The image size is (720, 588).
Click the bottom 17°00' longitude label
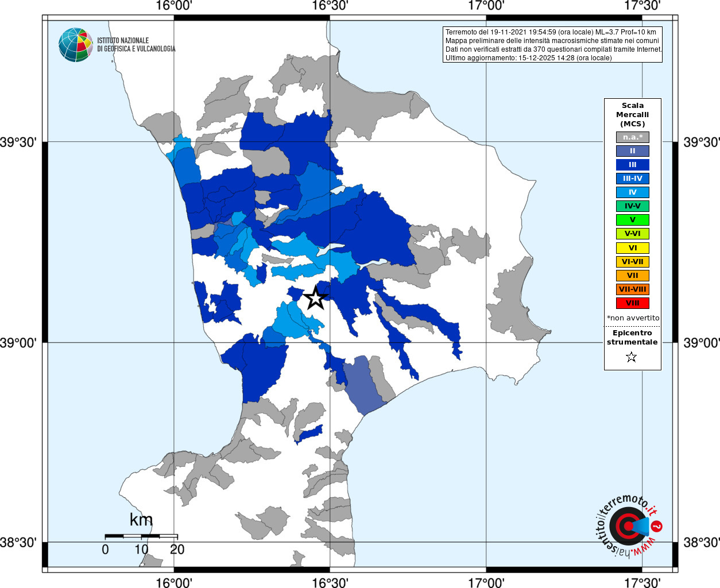[486, 582]
